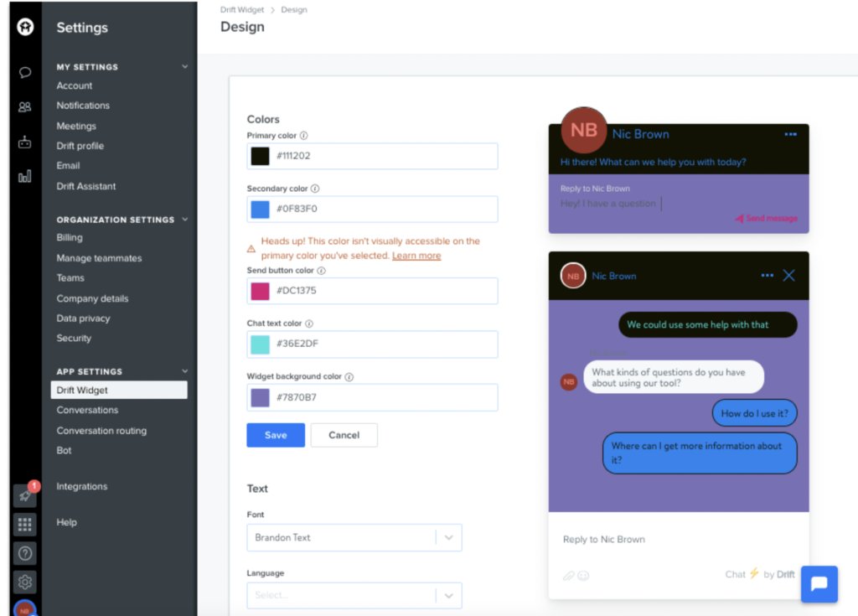Open Drift Assistant settings

coord(86,186)
